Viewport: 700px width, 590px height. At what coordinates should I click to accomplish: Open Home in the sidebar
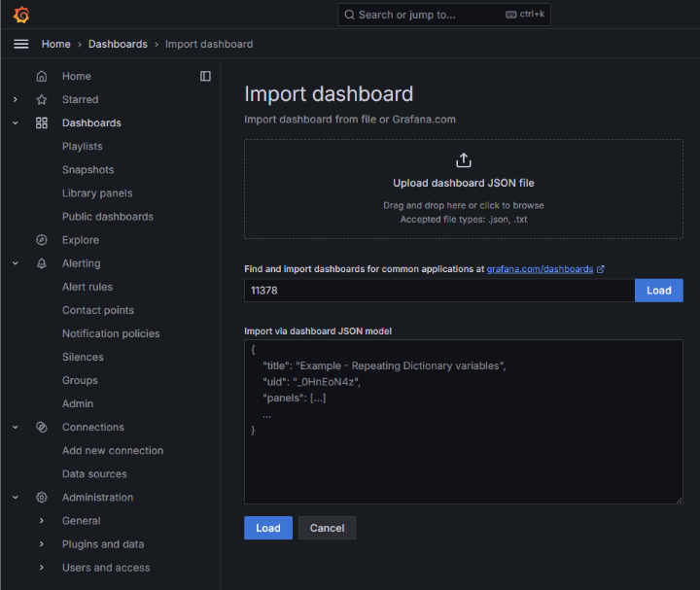pyautogui.click(x=77, y=77)
